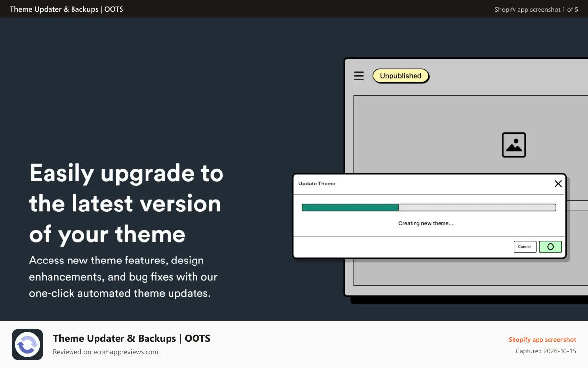Click "Creating new theme..." status text
The width and height of the screenshot is (588, 368).
426,223
